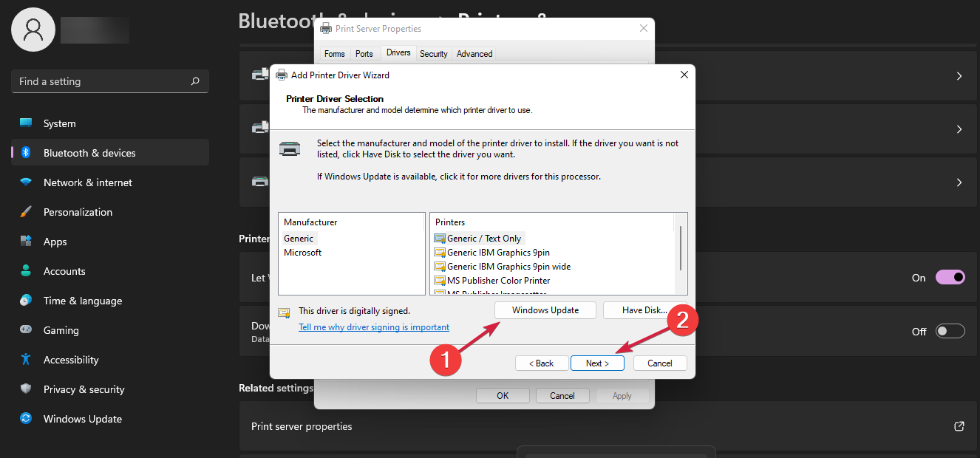Viewport: 980px width, 458px height.
Task: Click the Find a setting search box
Action: [x=110, y=81]
